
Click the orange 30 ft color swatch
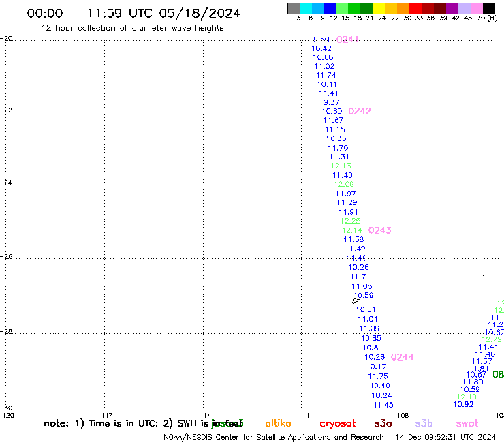(x=403, y=8)
